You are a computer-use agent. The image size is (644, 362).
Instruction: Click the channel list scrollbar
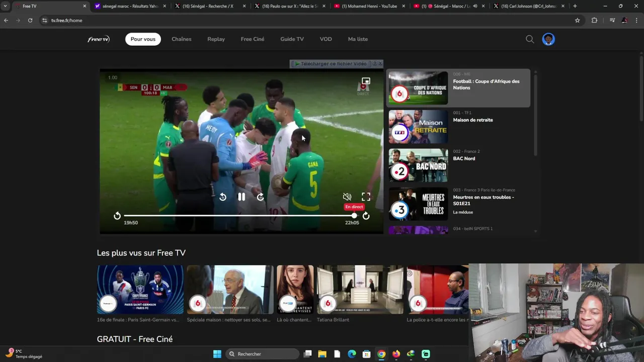(535, 115)
